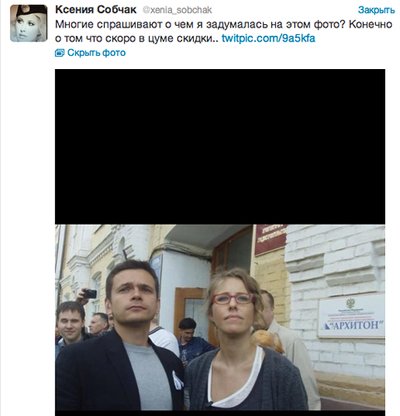400x416 pixels.
Task: Click the black area of the embedded media
Action: click(x=220, y=147)
